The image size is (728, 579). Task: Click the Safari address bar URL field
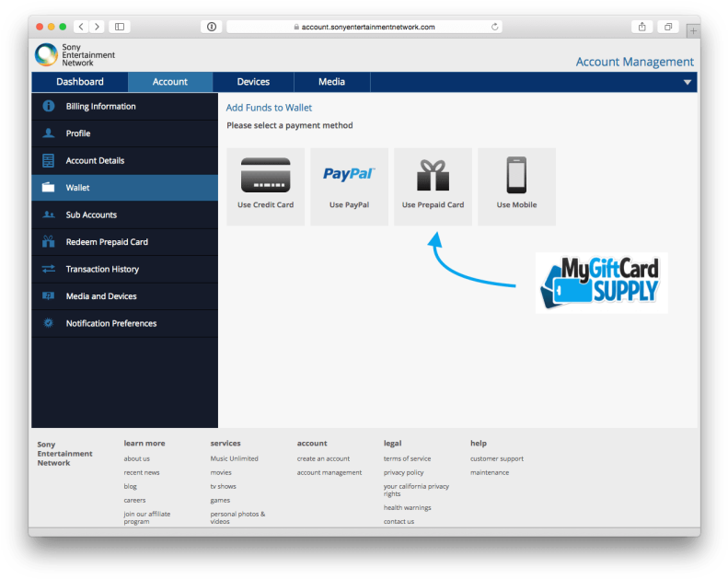[364, 27]
